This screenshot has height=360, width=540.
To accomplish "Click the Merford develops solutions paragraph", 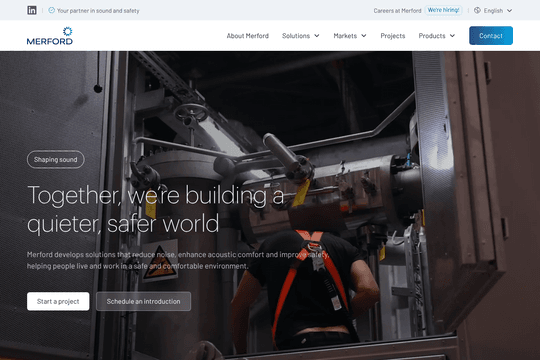I will [178, 260].
